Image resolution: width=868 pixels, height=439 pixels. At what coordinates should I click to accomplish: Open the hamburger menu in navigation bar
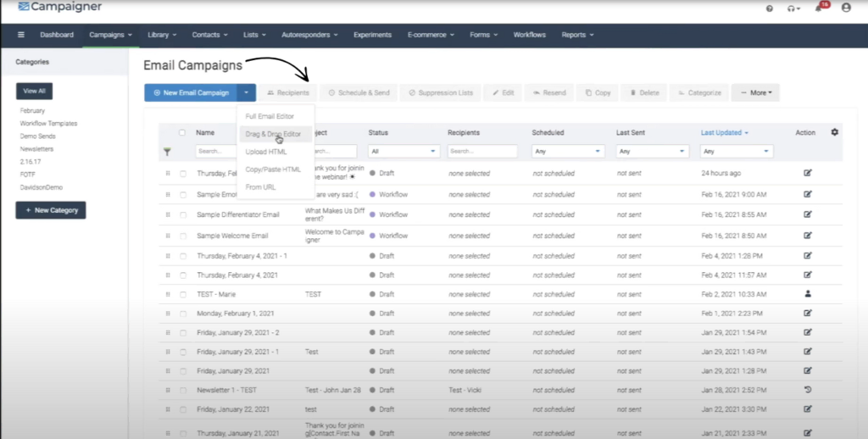[x=21, y=35]
